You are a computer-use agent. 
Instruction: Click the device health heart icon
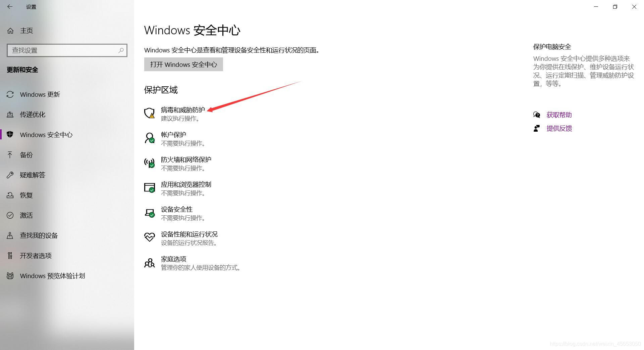(x=150, y=237)
